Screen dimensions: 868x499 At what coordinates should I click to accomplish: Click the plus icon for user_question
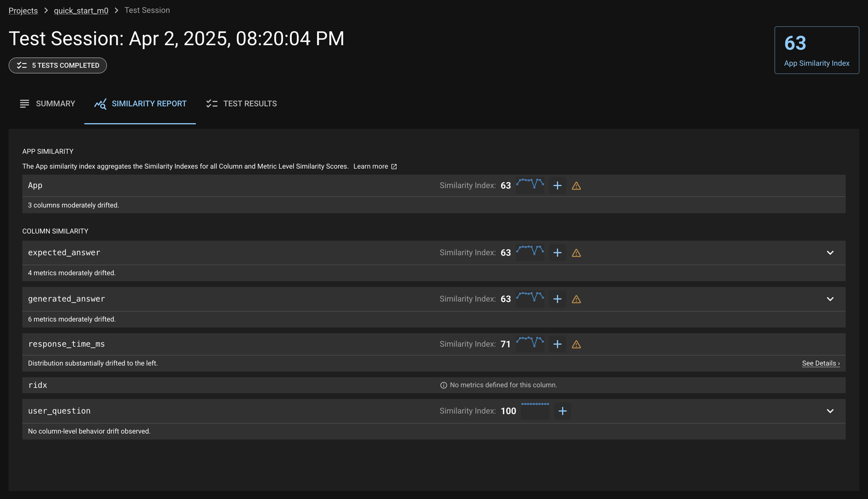(x=562, y=411)
